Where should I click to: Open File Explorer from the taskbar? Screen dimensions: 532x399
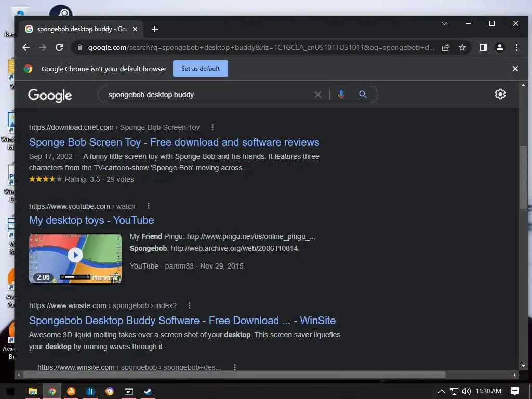[32, 391]
